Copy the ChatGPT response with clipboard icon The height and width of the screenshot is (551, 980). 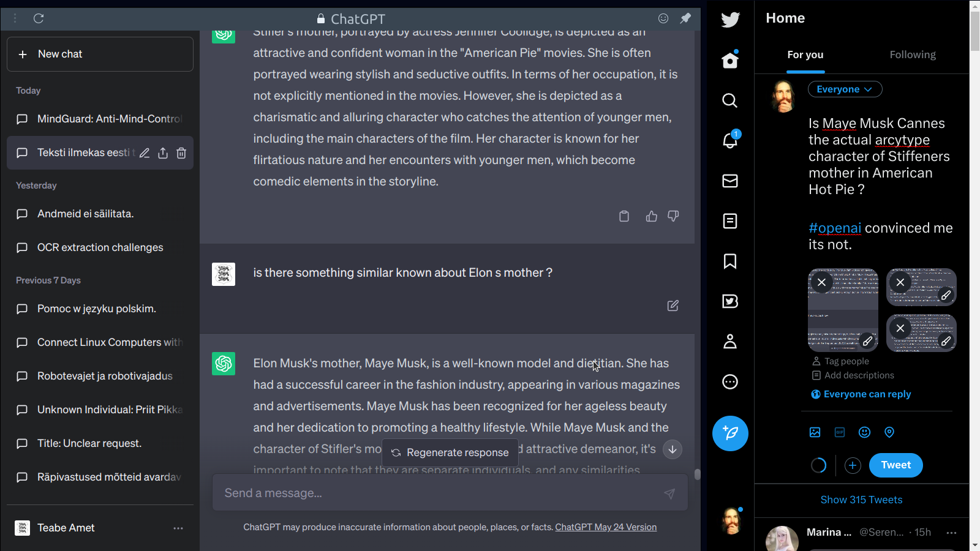pyautogui.click(x=624, y=216)
